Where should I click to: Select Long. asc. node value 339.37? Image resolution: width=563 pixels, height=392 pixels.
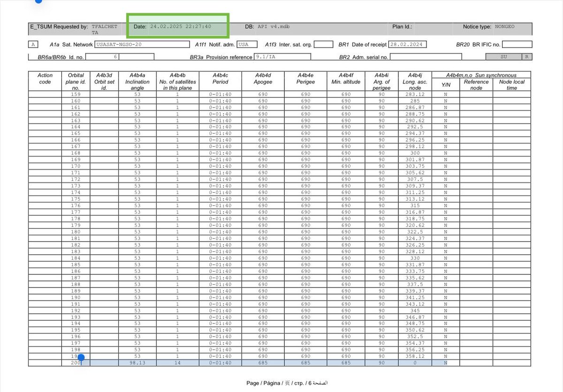[415, 291]
